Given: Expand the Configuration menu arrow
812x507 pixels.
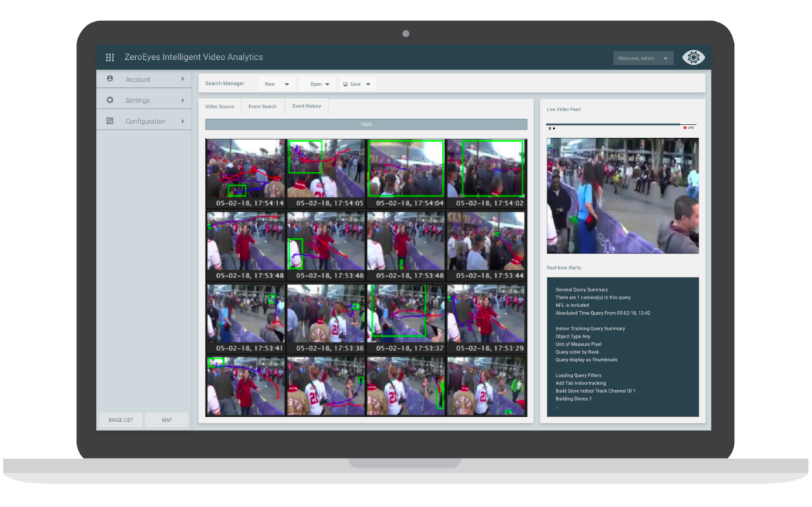Looking at the screenshot, I should click(183, 121).
